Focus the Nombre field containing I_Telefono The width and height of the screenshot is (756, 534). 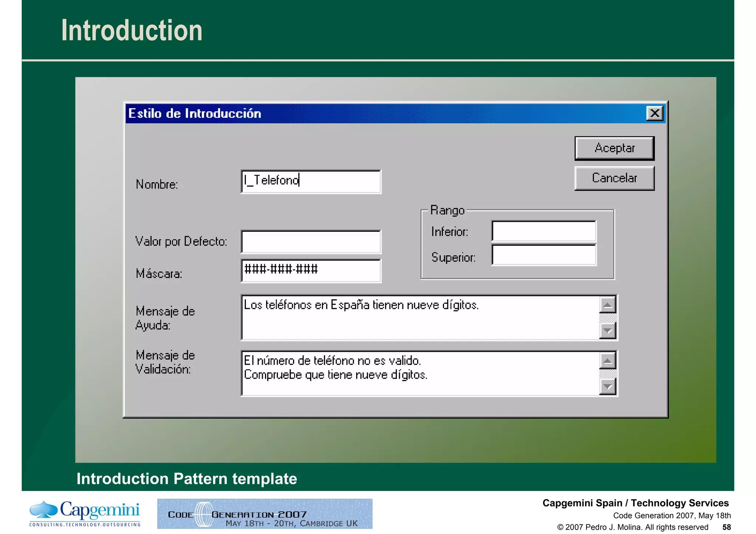[311, 182]
